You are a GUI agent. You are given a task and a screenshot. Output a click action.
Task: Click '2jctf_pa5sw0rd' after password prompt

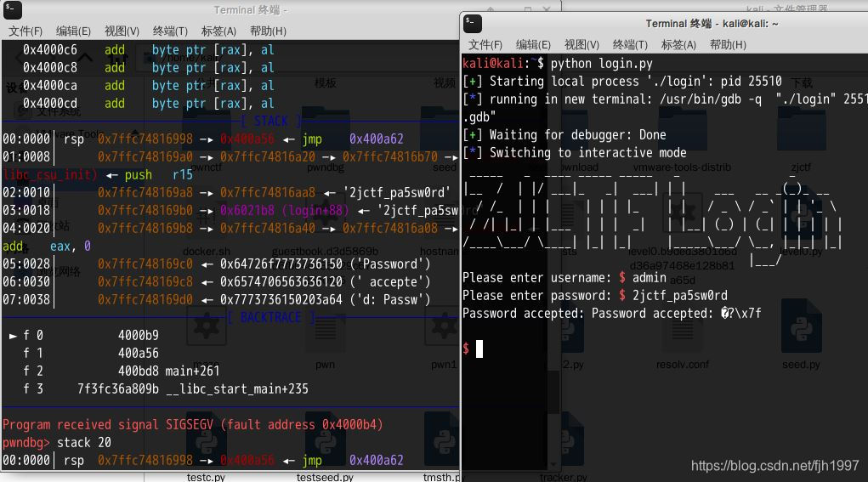click(x=680, y=296)
